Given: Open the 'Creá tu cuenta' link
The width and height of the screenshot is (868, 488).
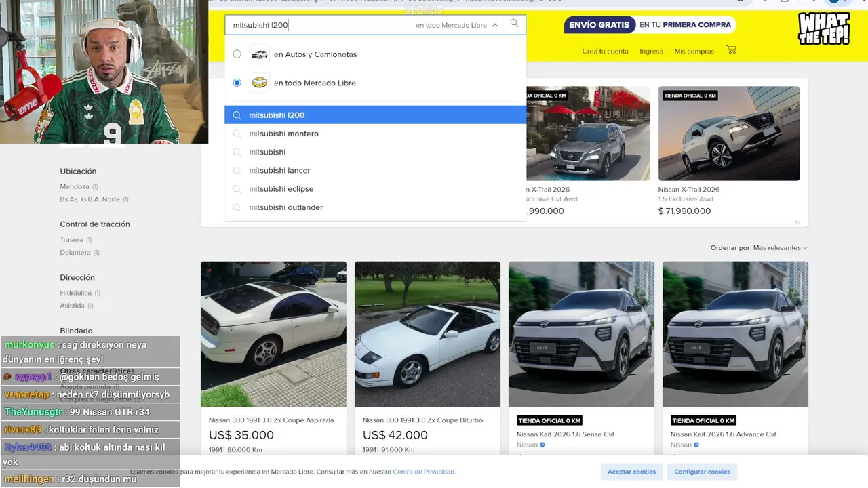Looking at the screenshot, I should click(605, 52).
